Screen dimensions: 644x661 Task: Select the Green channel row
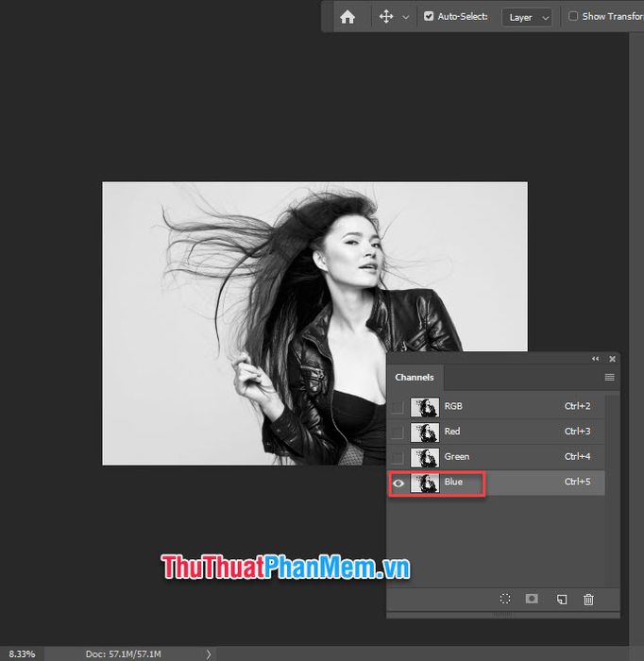click(x=497, y=457)
